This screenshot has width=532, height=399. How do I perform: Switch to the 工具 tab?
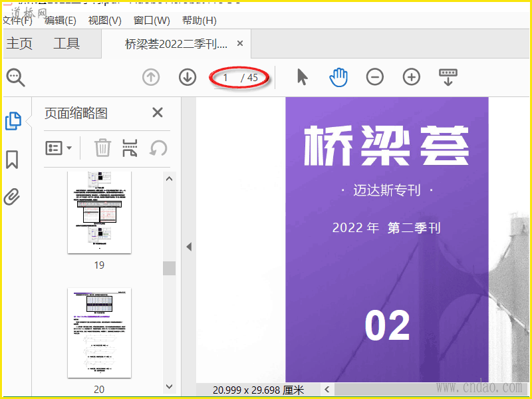(66, 44)
